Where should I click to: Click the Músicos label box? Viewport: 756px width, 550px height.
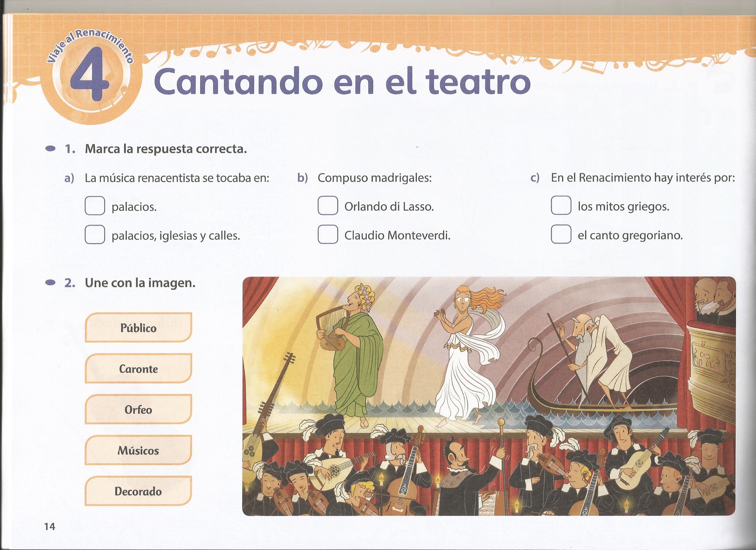(x=138, y=450)
